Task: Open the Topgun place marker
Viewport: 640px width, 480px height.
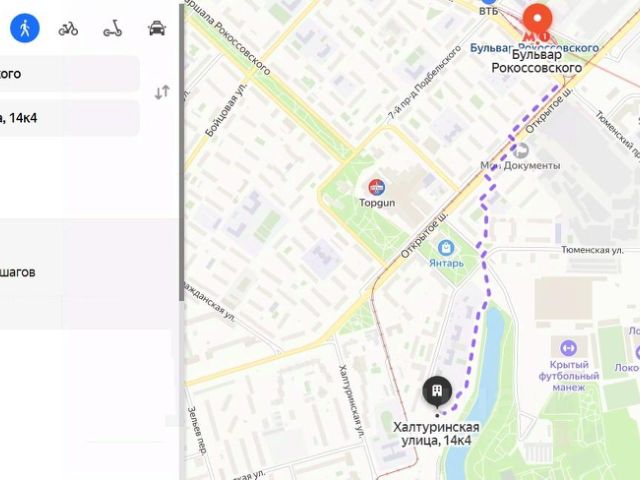Action: click(x=377, y=187)
